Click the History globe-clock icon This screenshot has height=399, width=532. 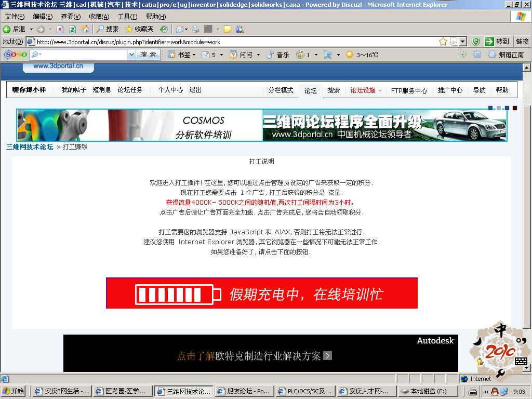164,29
